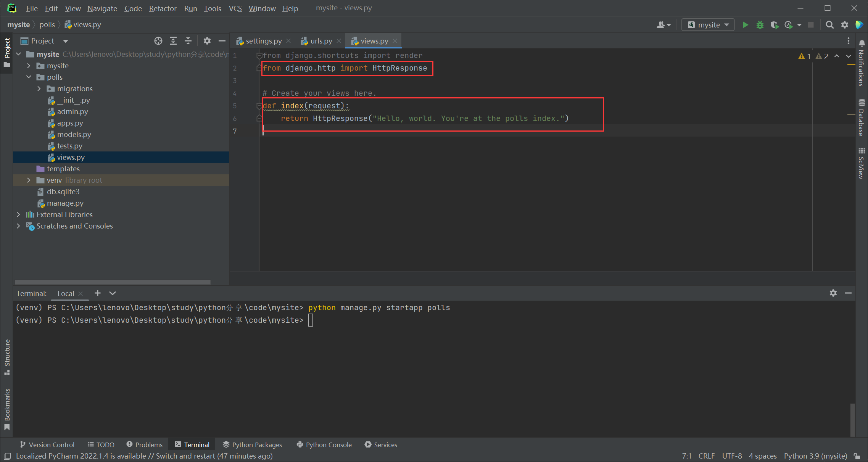The height and width of the screenshot is (462, 868).
Task: Open the Bookmarks tool window
Action: tap(7, 409)
